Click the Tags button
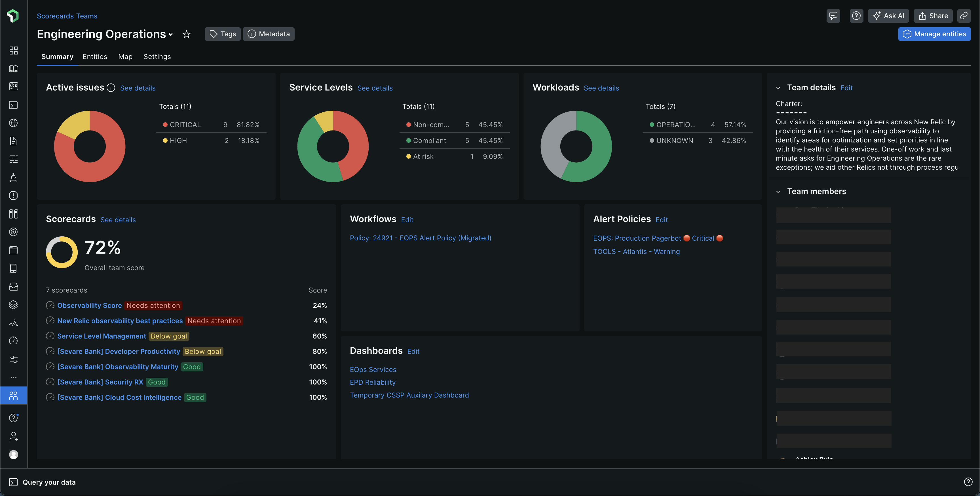980x496 pixels. (223, 34)
